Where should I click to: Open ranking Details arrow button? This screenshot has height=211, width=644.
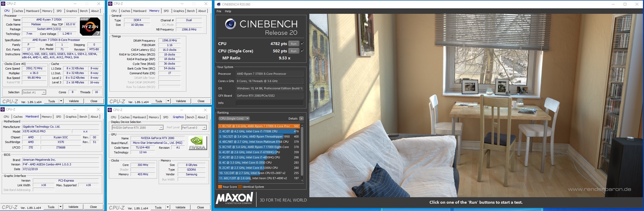pos(302,119)
